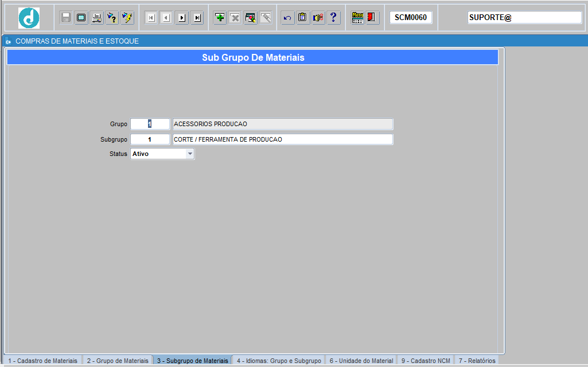This screenshot has width=588, height=367.
Task: Click the Subgrupo code field
Action: click(x=150, y=139)
